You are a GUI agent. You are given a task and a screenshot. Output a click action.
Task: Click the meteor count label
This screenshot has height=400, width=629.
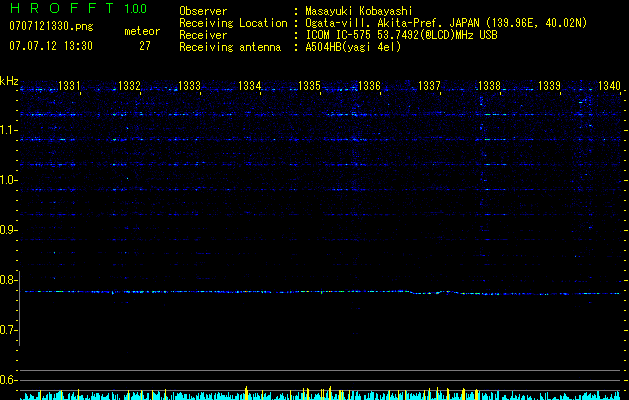coord(142,31)
